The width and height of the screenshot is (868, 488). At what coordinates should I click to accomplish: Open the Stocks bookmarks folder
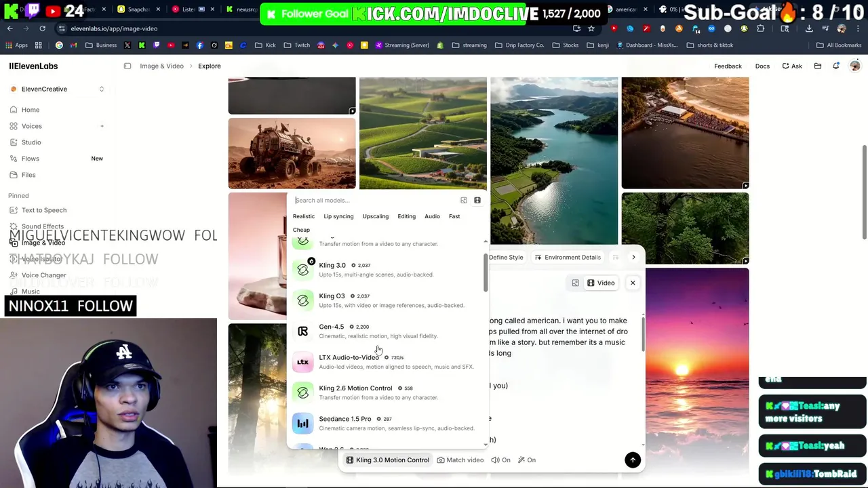tap(566, 45)
